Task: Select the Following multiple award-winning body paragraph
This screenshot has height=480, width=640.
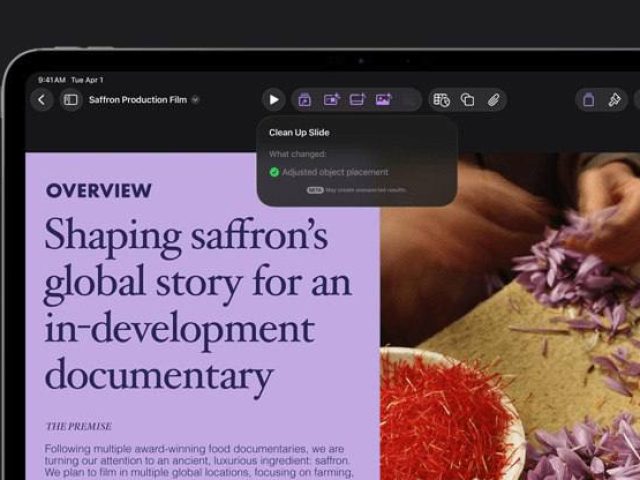Action: [x=199, y=463]
